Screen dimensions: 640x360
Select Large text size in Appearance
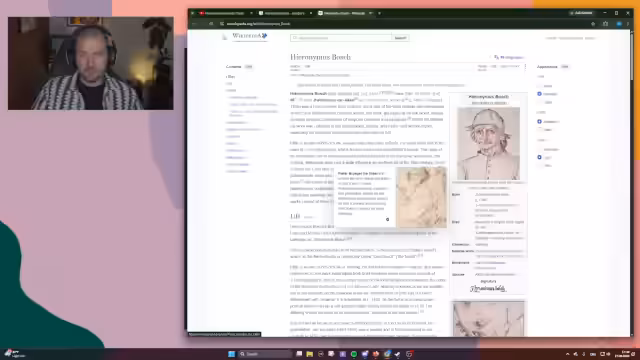pos(540,102)
